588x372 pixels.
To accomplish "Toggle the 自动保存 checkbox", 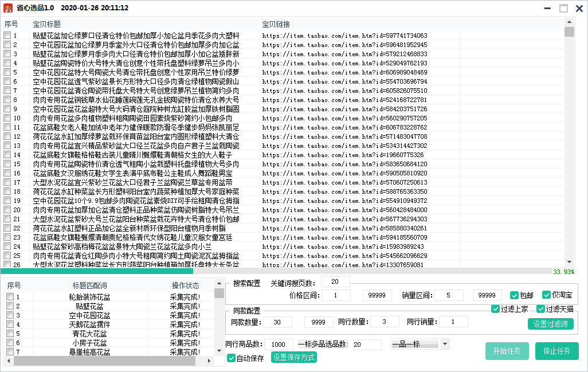I will 232,358.
